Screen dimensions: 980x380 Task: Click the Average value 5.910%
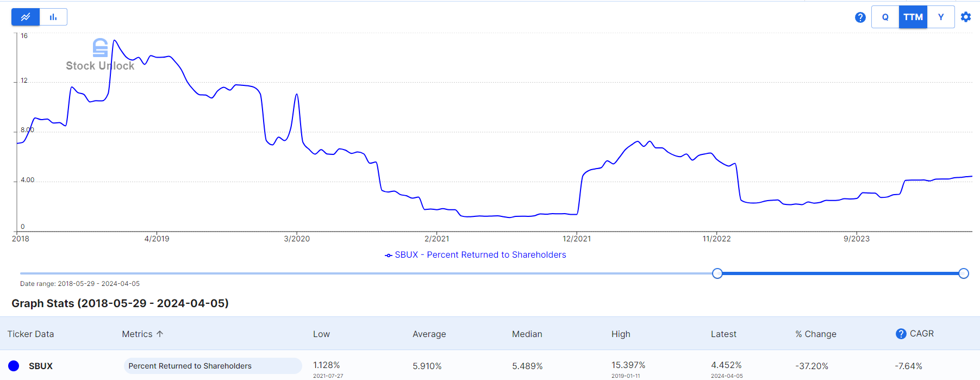427,366
